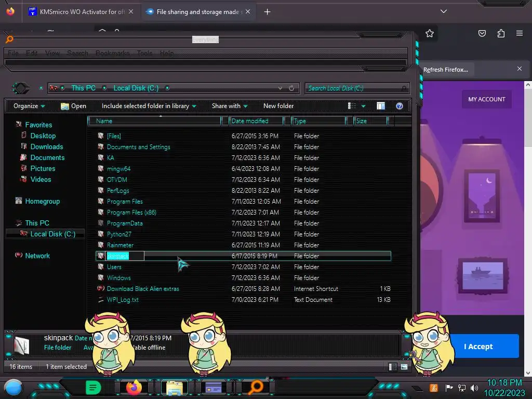
Task: Select Download Black Alien extras shortcut icon
Action: click(x=101, y=288)
